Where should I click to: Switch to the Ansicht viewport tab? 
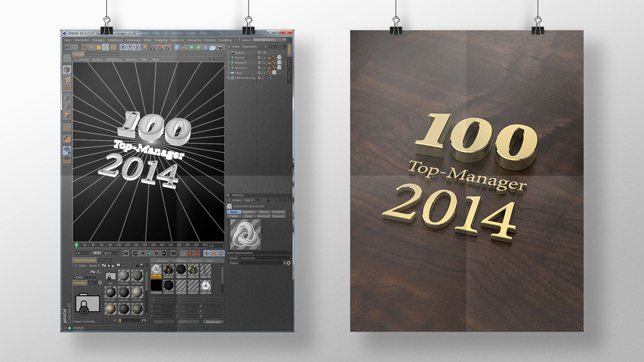point(79,54)
